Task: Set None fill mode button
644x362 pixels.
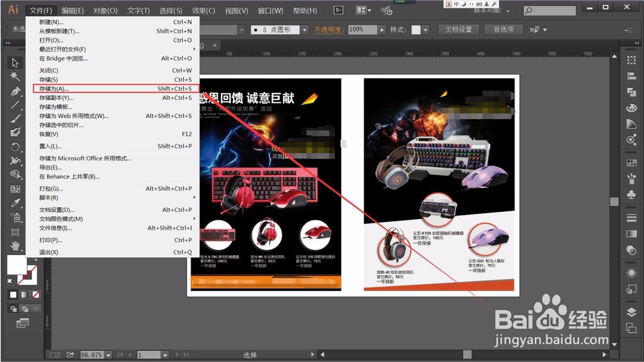Action: click(35, 294)
